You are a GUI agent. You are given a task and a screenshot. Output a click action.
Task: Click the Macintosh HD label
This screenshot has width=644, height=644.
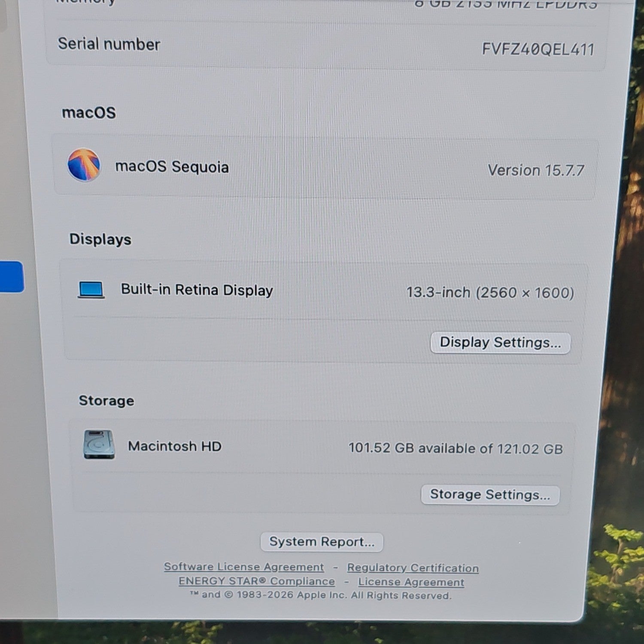coord(175,446)
